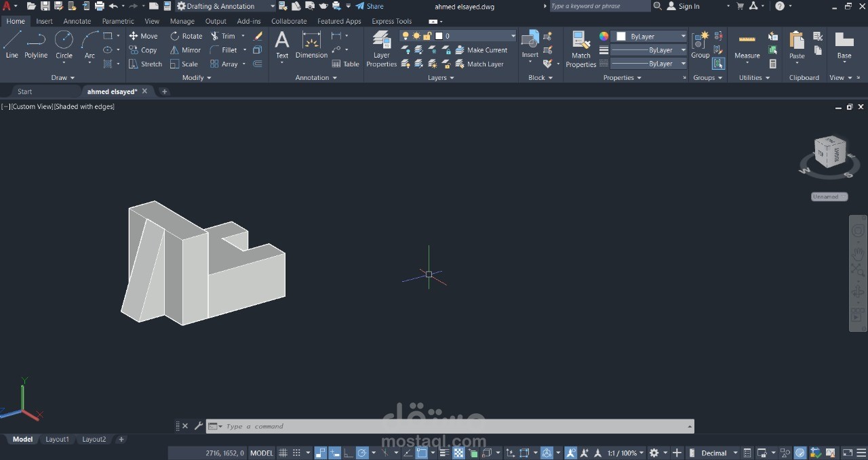Activate the Mirror tool
The width and height of the screenshot is (868, 460).
(x=185, y=50)
